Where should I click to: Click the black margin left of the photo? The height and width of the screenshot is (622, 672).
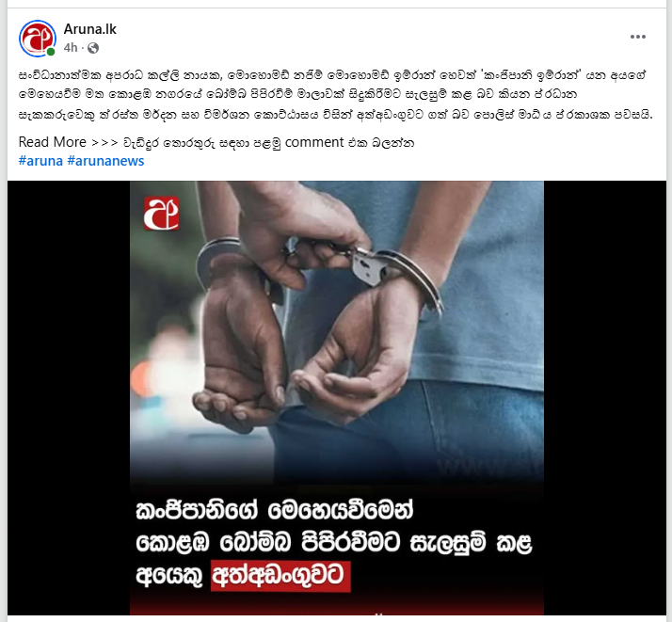[x=69, y=398]
